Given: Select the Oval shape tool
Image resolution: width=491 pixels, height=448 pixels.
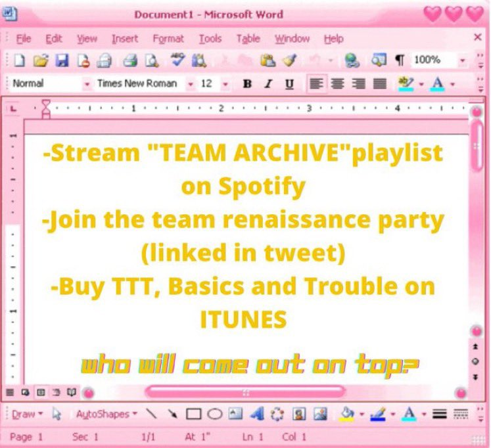Looking at the screenshot, I should pyautogui.click(x=215, y=414).
